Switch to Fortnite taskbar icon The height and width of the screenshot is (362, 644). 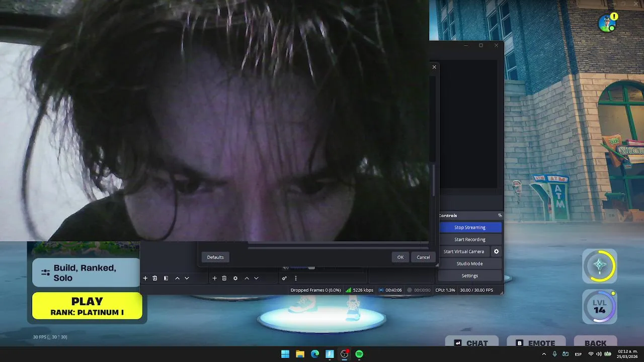330,354
